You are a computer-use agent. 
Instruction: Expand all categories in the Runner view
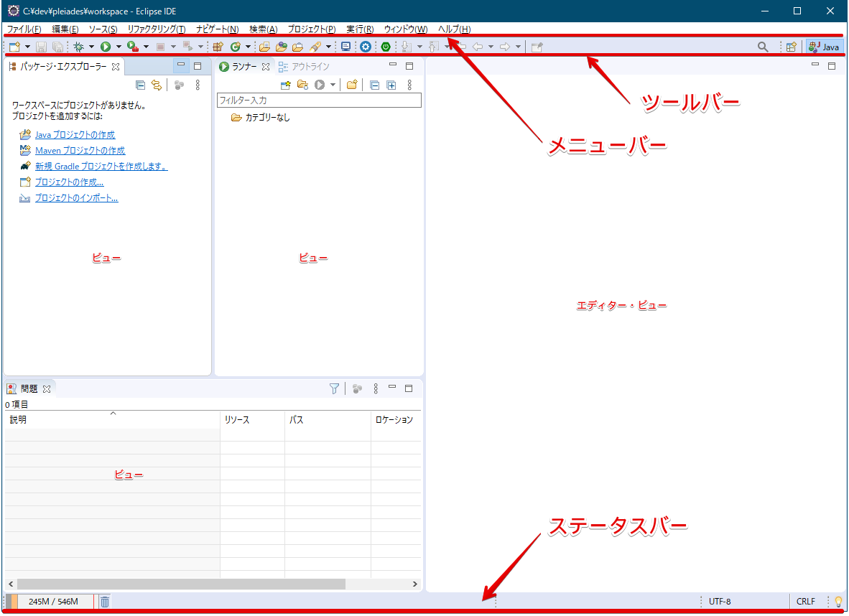coord(391,85)
